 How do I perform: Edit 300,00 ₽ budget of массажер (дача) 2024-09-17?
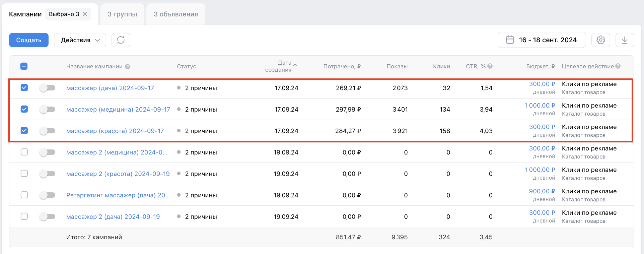coord(542,84)
